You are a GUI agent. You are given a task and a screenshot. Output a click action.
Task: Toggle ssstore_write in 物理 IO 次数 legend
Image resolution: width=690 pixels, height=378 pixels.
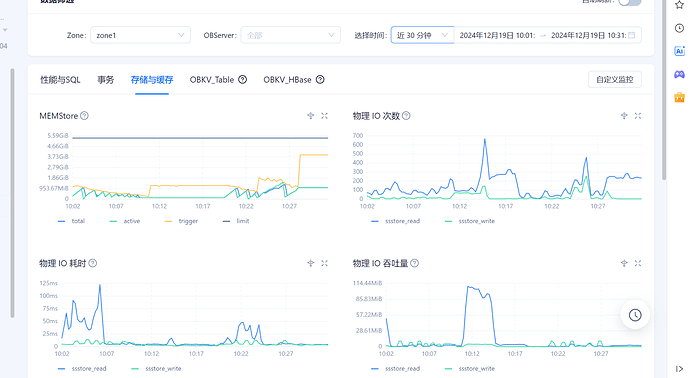pyautogui.click(x=470, y=221)
